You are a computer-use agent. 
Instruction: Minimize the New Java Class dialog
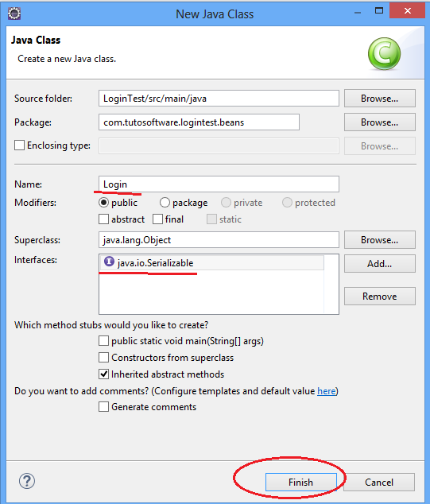pos(358,13)
